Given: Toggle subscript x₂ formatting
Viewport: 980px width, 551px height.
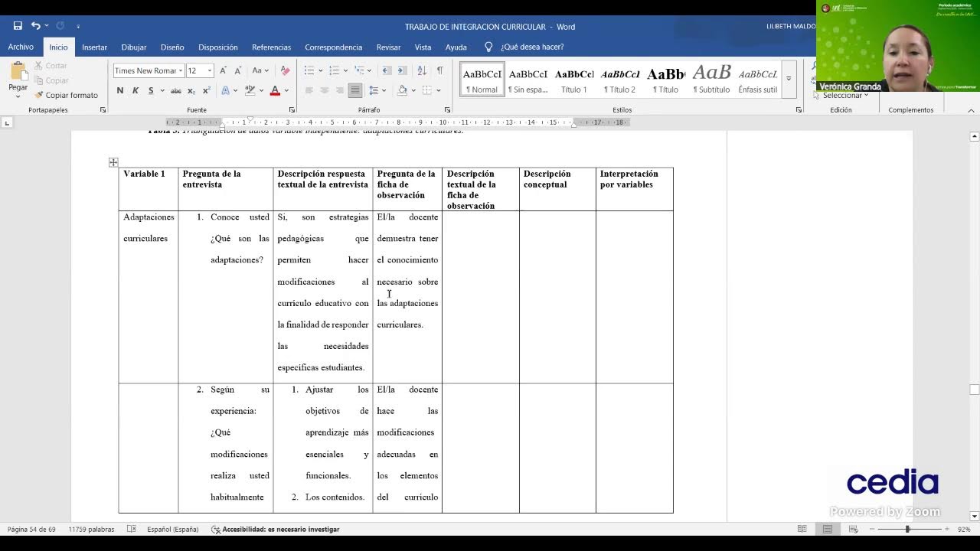Looking at the screenshot, I should [x=191, y=90].
